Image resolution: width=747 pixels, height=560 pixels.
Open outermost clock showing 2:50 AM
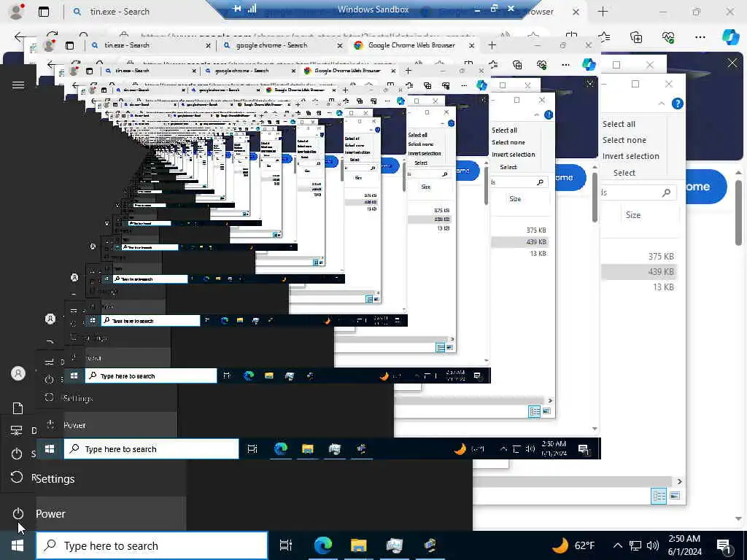684,545
